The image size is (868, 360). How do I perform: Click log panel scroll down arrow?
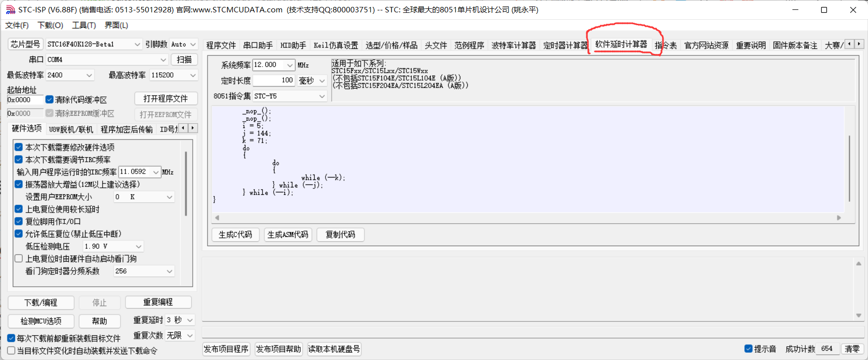859,315
